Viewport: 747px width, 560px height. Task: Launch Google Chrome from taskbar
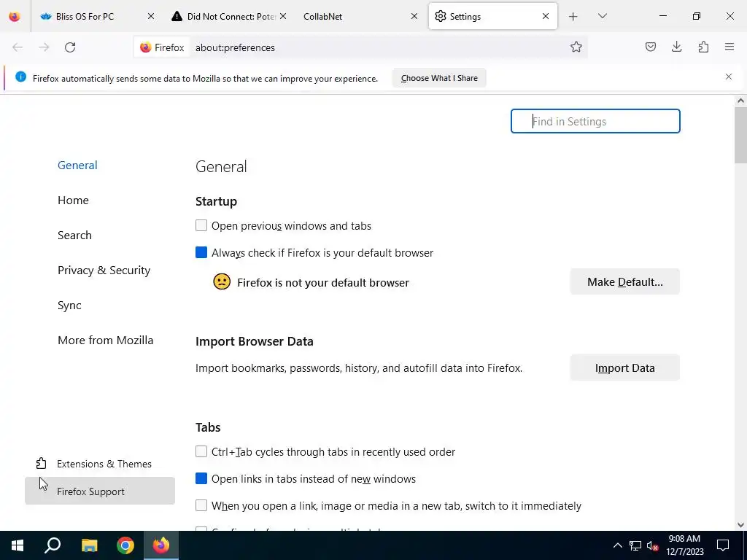pyautogui.click(x=125, y=545)
